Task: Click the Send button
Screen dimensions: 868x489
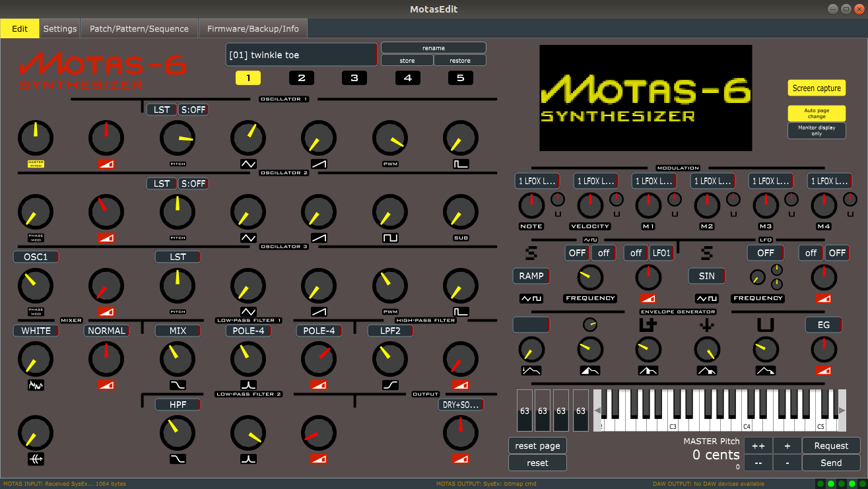Action: (831, 463)
